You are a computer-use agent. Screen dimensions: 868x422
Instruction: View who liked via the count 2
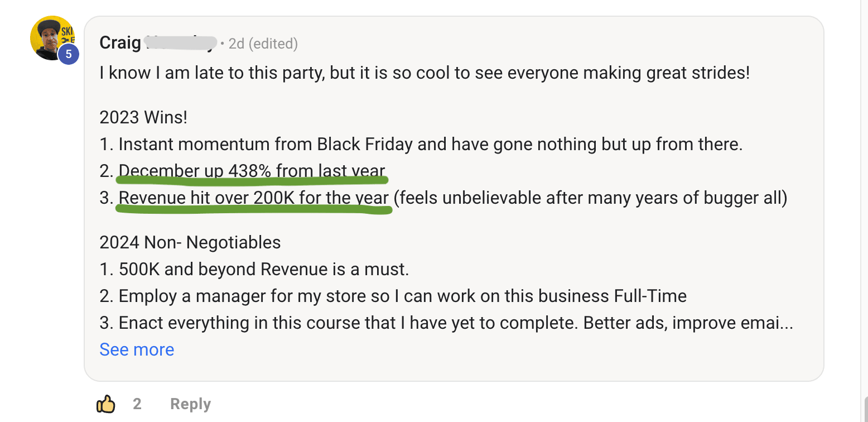[x=137, y=404]
